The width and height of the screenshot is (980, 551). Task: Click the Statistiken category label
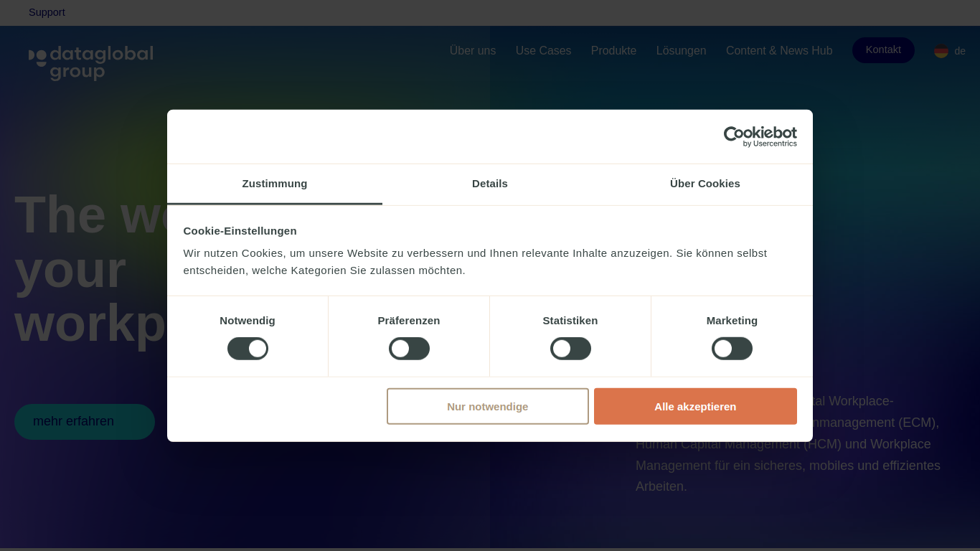coord(570,321)
